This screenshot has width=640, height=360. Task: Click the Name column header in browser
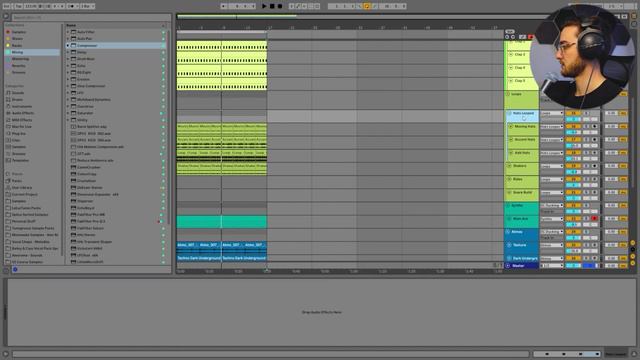pyautogui.click(x=71, y=25)
